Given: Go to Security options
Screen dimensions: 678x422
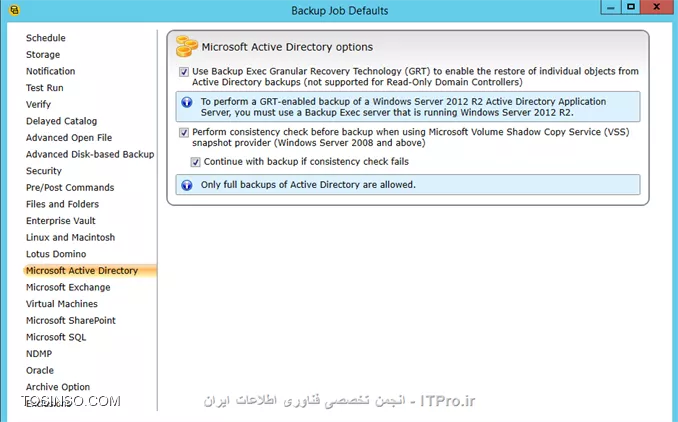Looking at the screenshot, I should [44, 171].
